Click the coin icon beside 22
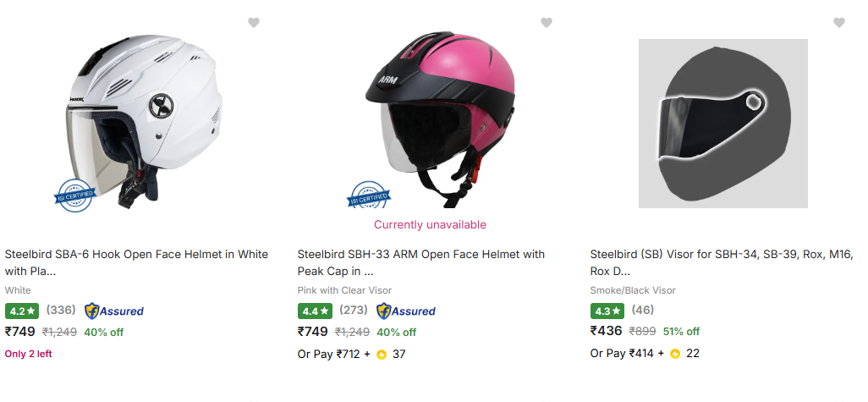 tap(675, 354)
